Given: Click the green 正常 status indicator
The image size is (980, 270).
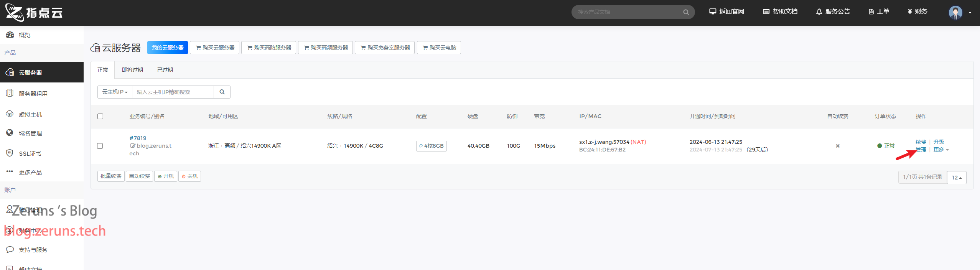Looking at the screenshot, I should coord(886,146).
